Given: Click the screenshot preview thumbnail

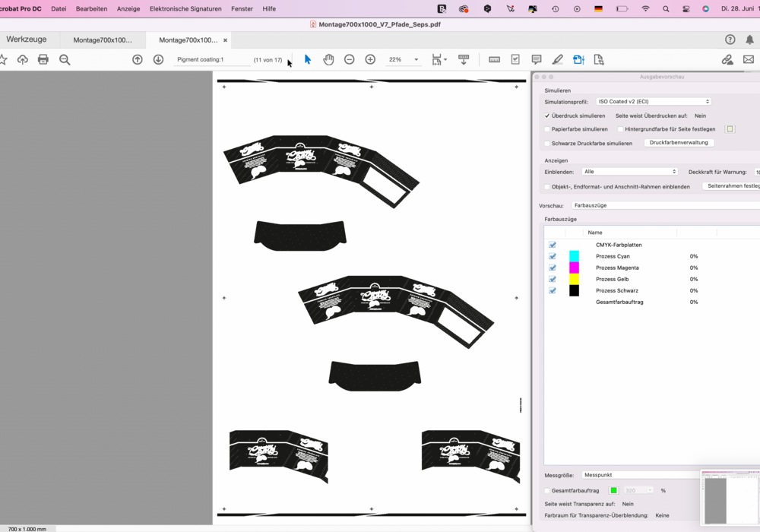Looking at the screenshot, I should (x=730, y=498).
